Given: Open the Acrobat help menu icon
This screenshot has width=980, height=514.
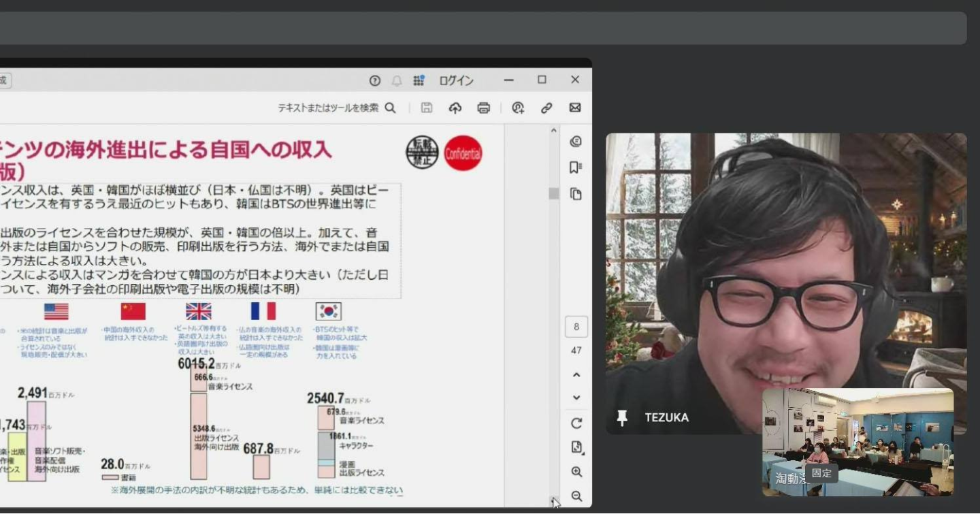Looking at the screenshot, I should [375, 80].
